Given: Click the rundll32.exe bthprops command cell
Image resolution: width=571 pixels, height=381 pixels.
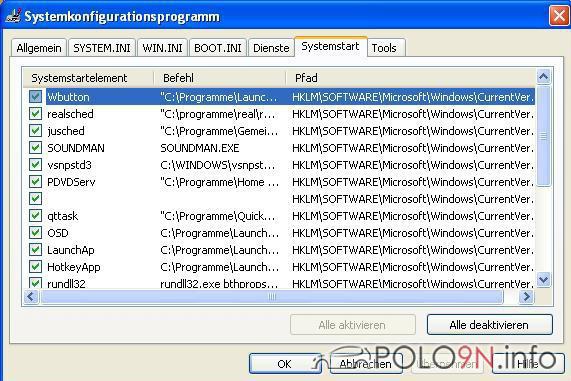Looking at the screenshot, I should click(219, 283).
